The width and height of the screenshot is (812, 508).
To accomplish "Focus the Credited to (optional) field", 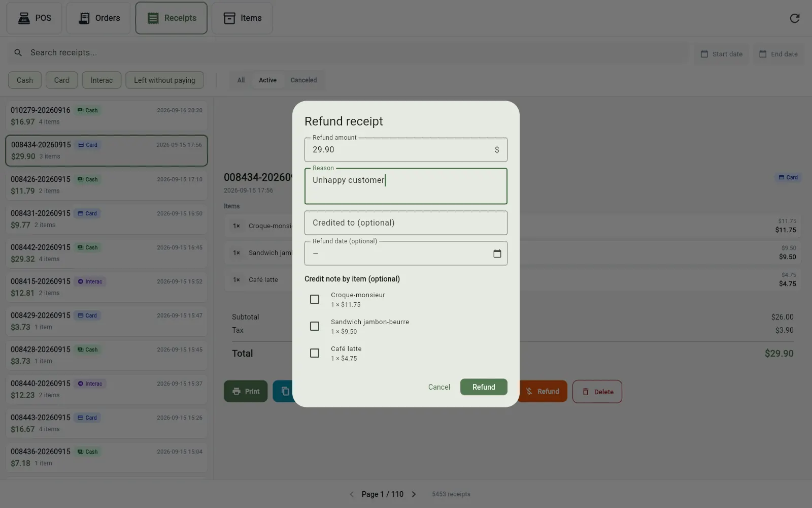I will (405, 223).
